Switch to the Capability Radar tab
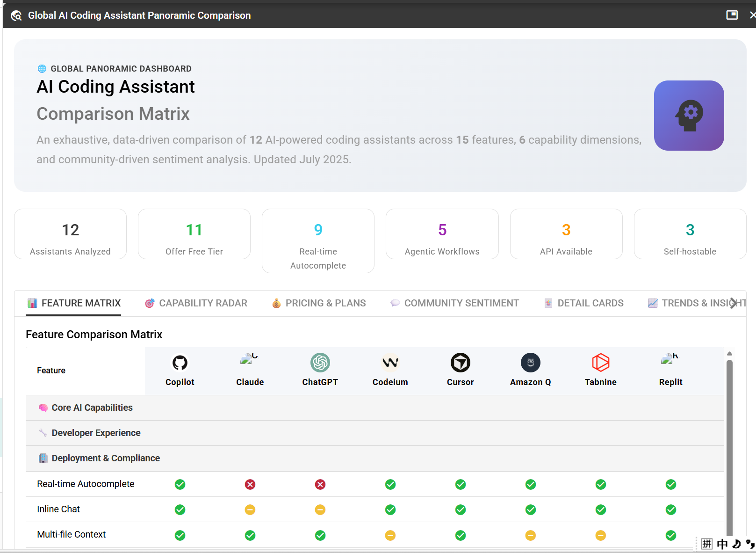The width and height of the screenshot is (756, 553). [x=196, y=303]
